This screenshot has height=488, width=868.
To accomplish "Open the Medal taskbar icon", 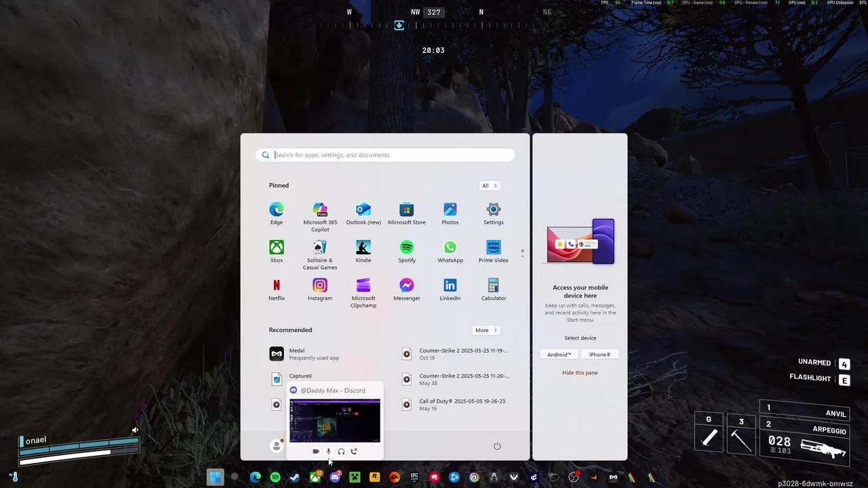I will click(x=613, y=477).
